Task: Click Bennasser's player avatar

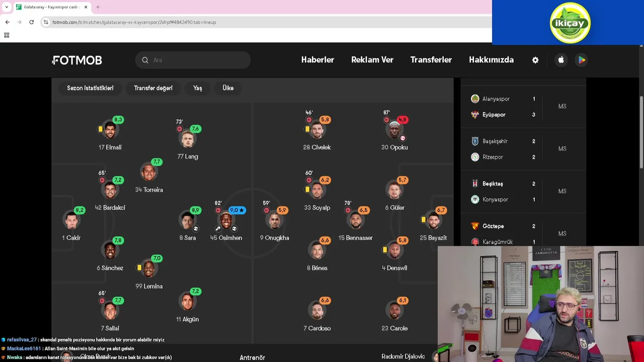Action: point(356,220)
